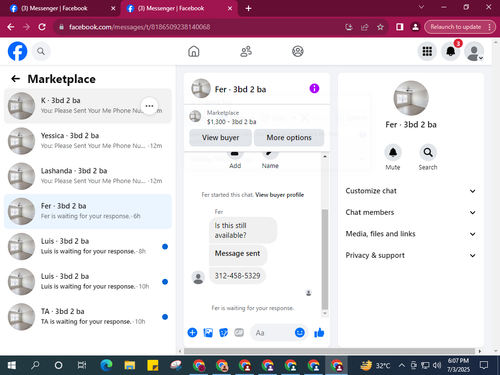Image resolution: width=500 pixels, height=375 pixels.
Task: Open Chrome tab search dropdown arrow
Action: [421, 7]
